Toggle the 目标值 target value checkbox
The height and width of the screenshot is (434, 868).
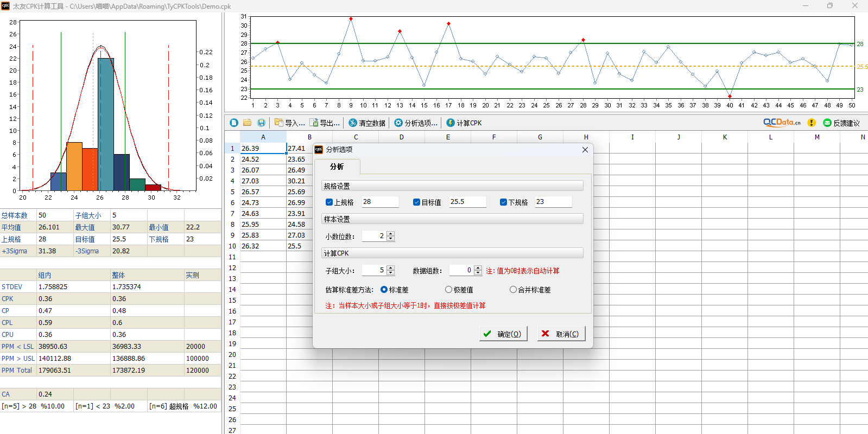click(x=416, y=202)
